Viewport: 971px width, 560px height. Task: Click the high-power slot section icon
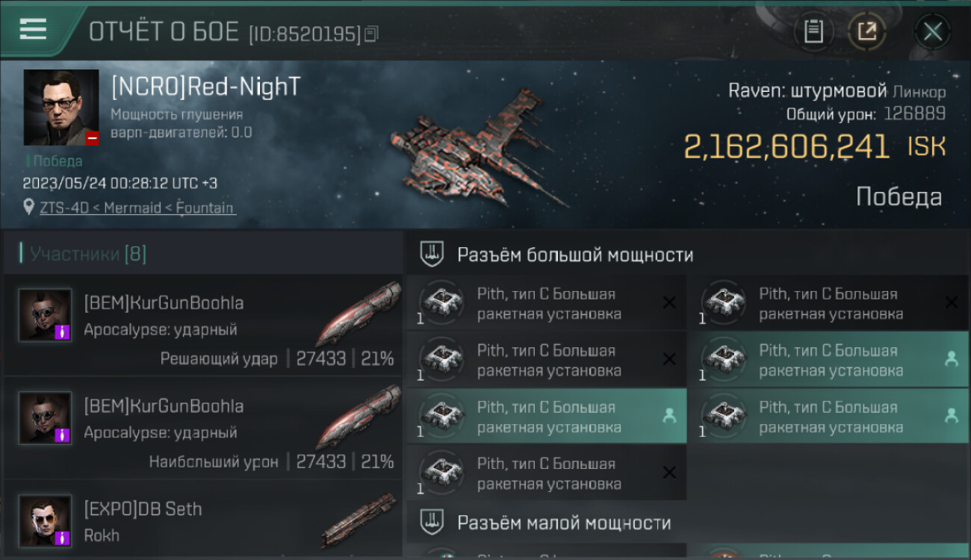tap(432, 255)
